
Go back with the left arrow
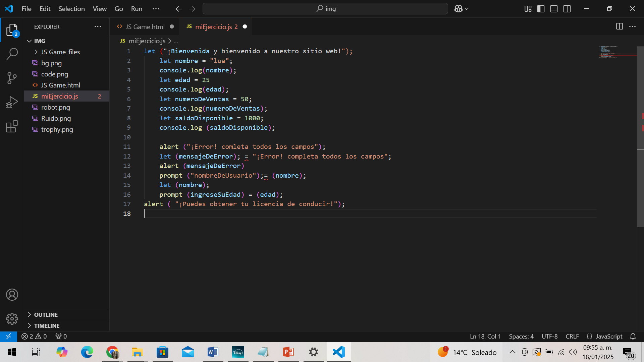click(x=179, y=9)
